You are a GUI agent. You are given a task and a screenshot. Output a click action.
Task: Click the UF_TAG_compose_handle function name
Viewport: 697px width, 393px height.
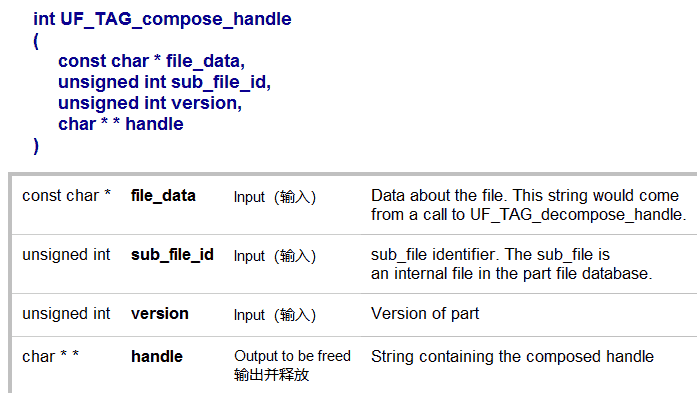(x=176, y=19)
